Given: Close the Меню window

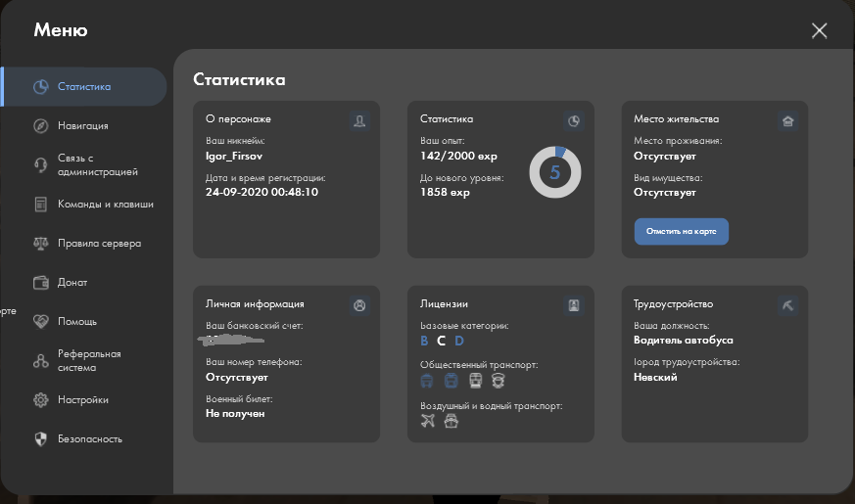Looking at the screenshot, I should tap(820, 30).
